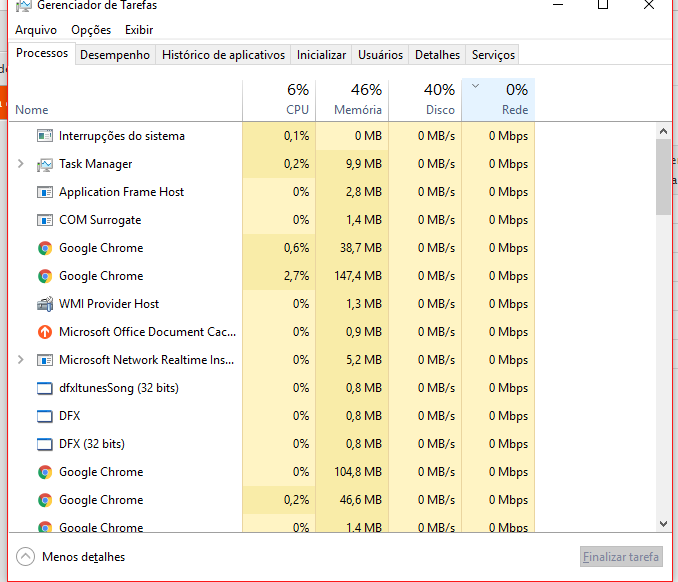Click the WMI Provider Host icon
The height and width of the screenshot is (582, 678).
click(x=45, y=304)
